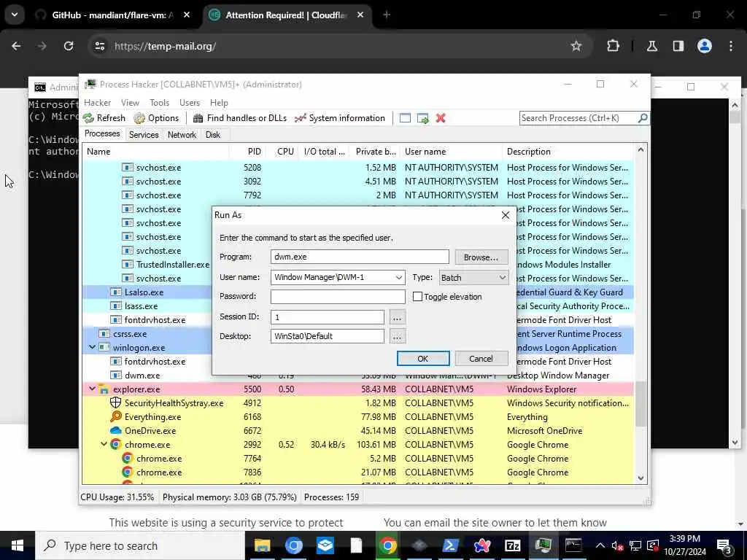Toggle elevation checkbox in Run As
The image size is (747, 560).
pos(417,297)
